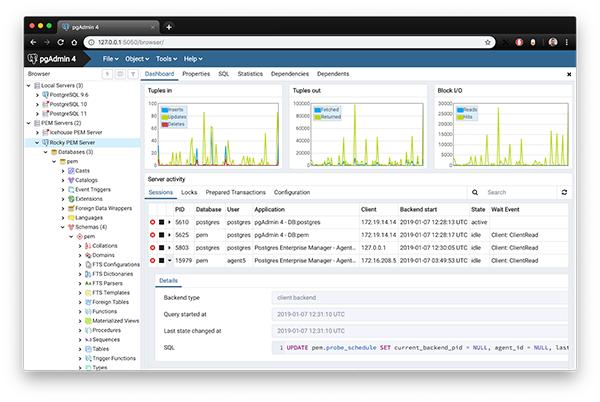Collapse the Schemas (4) tree node
Viewport: 600px width, 402px height.
(x=67, y=226)
